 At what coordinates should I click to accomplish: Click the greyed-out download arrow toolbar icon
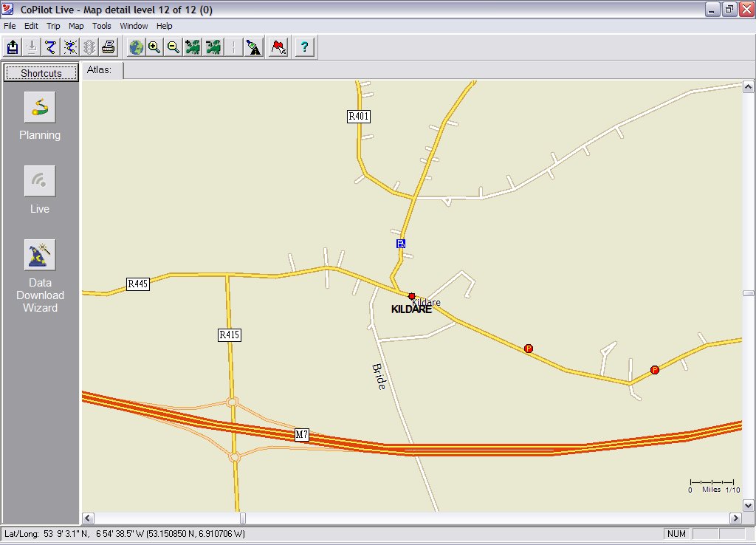[32, 47]
